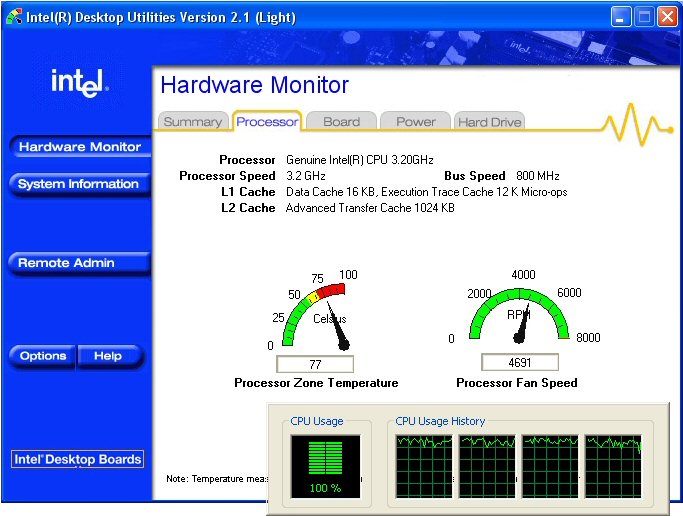Viewport: 683px width, 516px height.
Task: Click the temperature value box showing 77
Action: click(315, 365)
